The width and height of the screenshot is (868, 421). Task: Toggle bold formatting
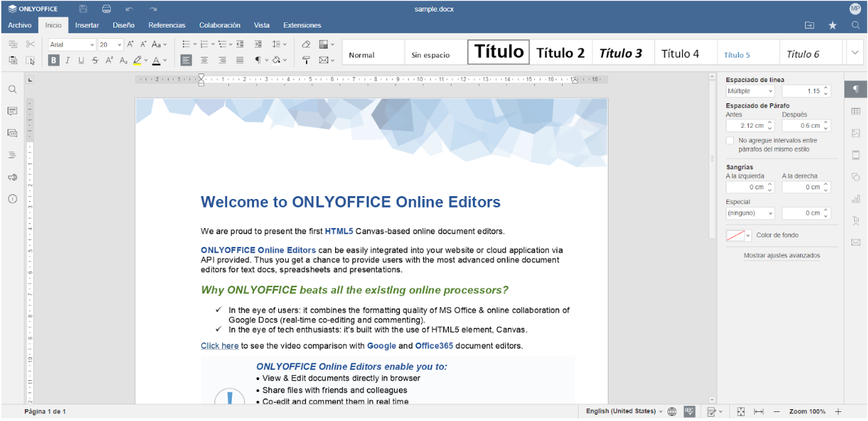pos(53,60)
